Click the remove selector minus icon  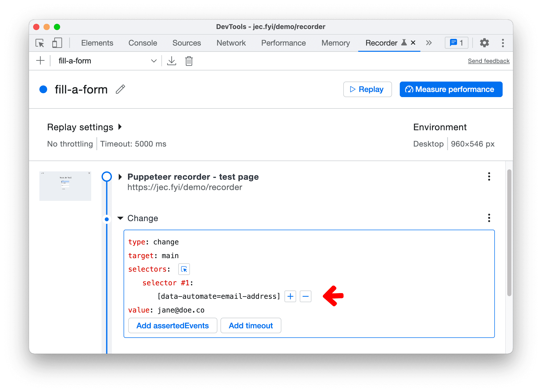(x=306, y=296)
